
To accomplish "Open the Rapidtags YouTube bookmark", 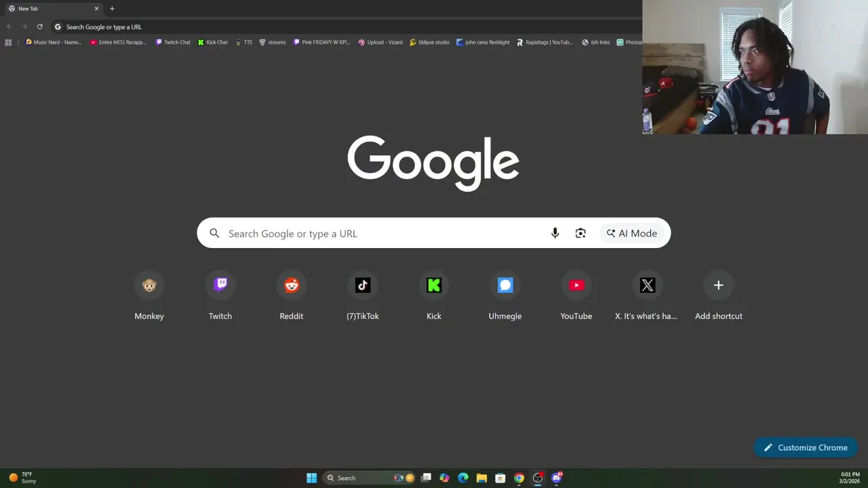I will pyautogui.click(x=545, y=42).
